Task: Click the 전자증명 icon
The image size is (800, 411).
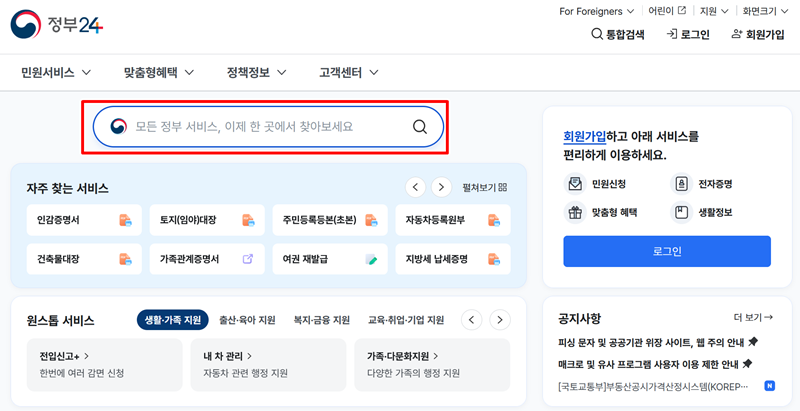Action: [x=682, y=184]
